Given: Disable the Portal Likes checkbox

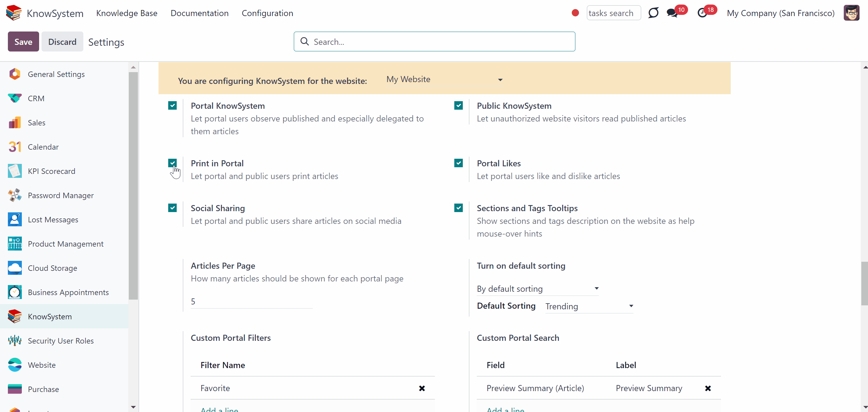Looking at the screenshot, I should click(458, 163).
